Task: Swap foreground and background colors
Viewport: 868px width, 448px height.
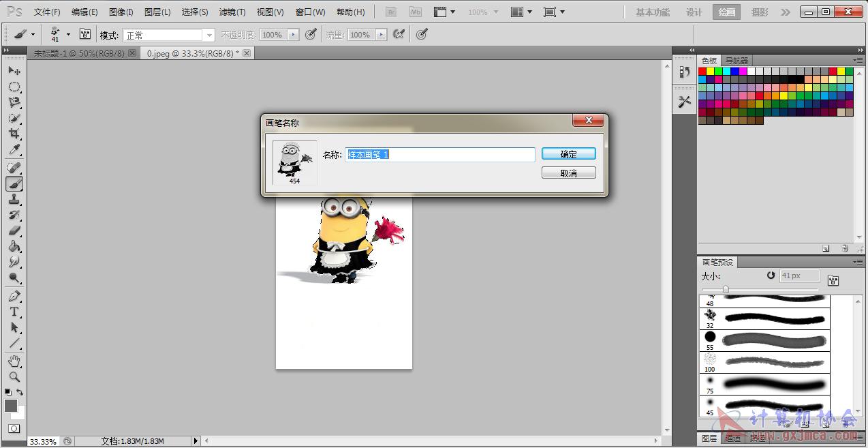Action: click(x=20, y=392)
